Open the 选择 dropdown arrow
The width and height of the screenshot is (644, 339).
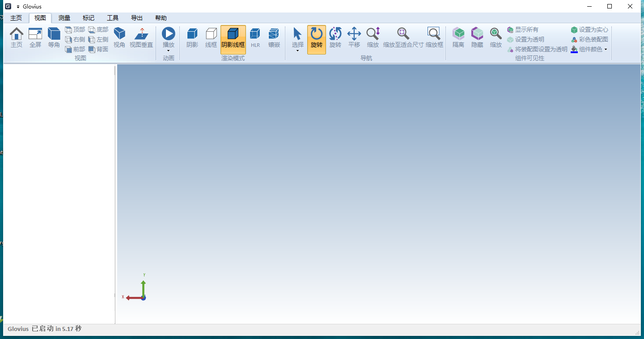[298, 51]
